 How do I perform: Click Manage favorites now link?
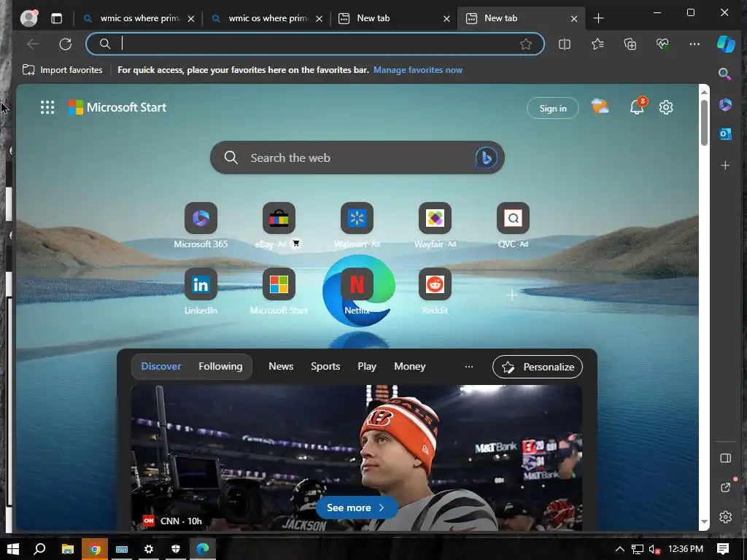[x=418, y=70]
